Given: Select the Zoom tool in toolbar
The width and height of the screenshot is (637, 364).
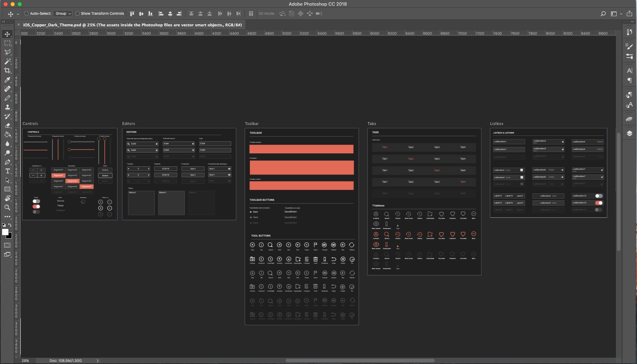Looking at the screenshot, I should (7, 207).
